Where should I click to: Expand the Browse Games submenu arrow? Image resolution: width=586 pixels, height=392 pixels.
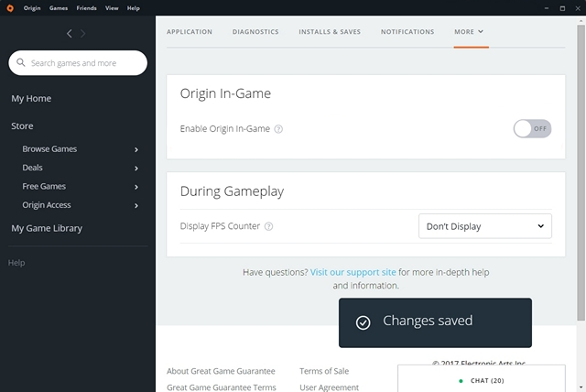[x=136, y=149]
